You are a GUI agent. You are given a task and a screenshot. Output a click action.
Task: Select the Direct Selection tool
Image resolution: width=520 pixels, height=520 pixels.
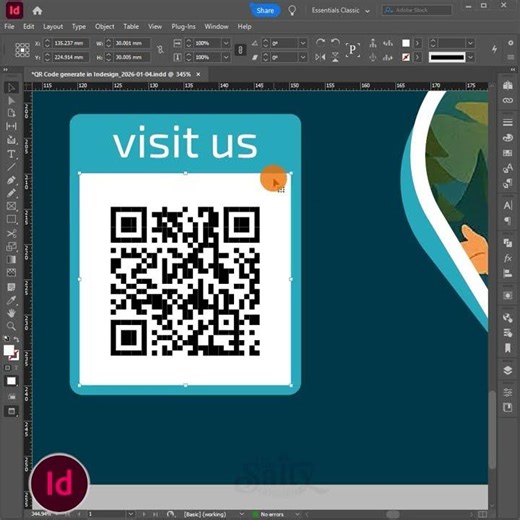pyautogui.click(x=11, y=100)
